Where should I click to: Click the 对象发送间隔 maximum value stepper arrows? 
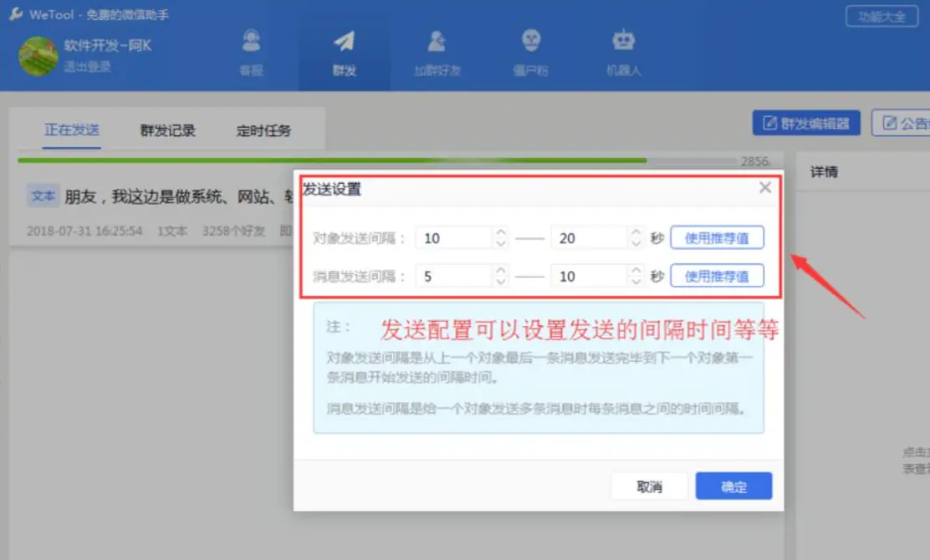pos(636,238)
